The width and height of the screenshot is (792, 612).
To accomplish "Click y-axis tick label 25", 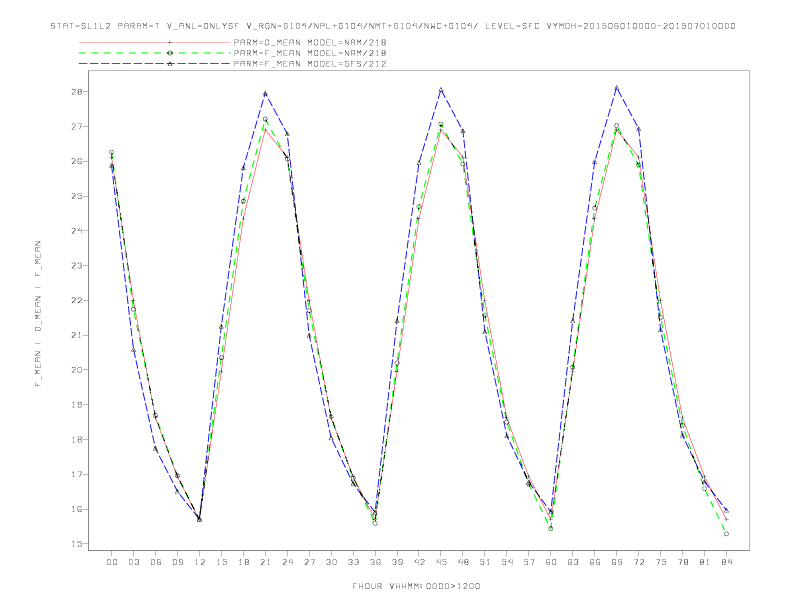I will 79,196.
